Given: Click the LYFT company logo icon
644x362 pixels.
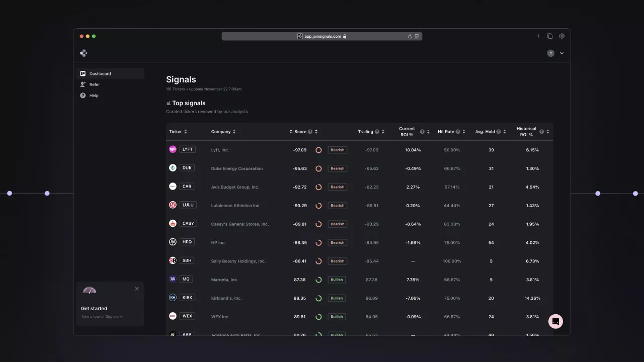Looking at the screenshot, I should click(x=173, y=149).
